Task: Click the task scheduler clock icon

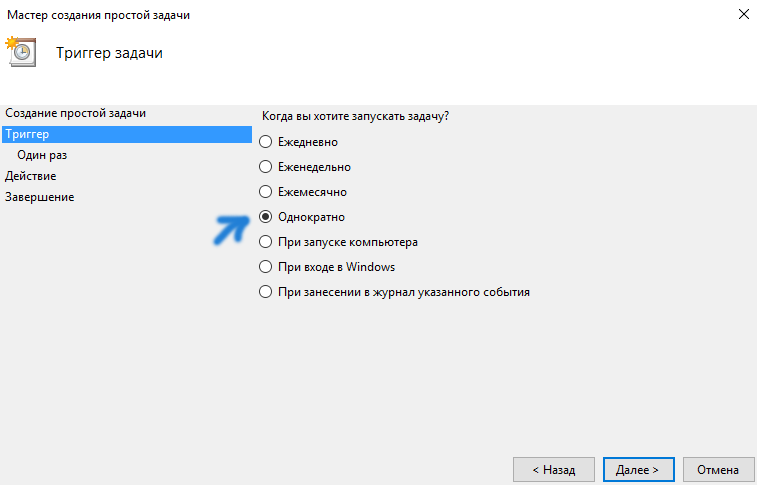Action: click(x=21, y=52)
